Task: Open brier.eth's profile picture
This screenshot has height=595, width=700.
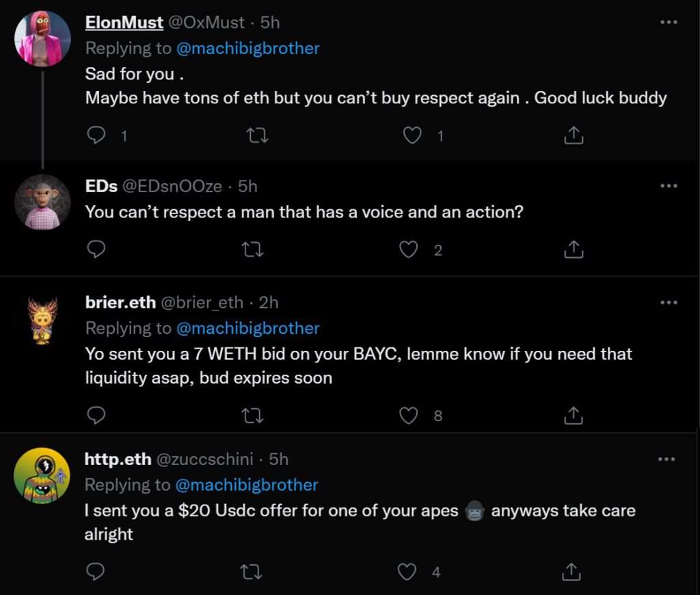Action: (42, 320)
